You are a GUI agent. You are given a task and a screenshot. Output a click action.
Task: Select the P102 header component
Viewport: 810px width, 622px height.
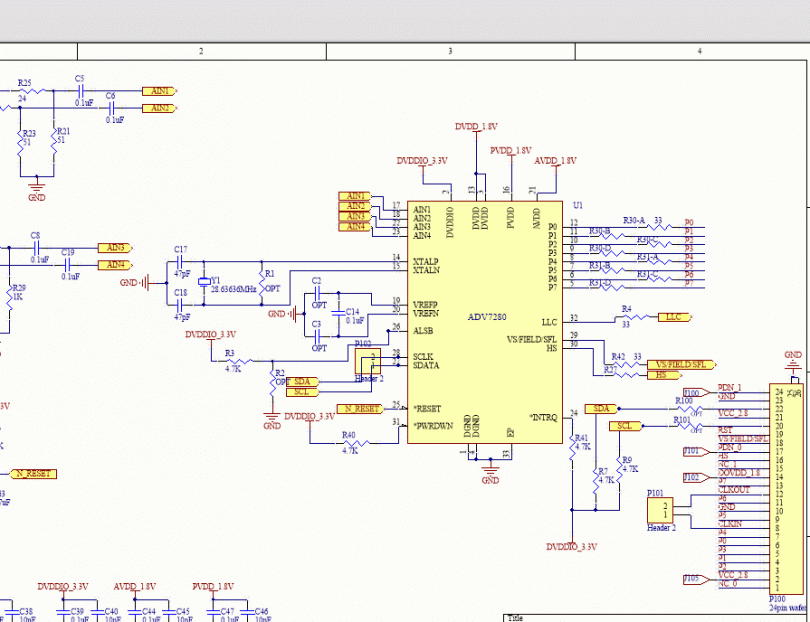click(x=368, y=361)
